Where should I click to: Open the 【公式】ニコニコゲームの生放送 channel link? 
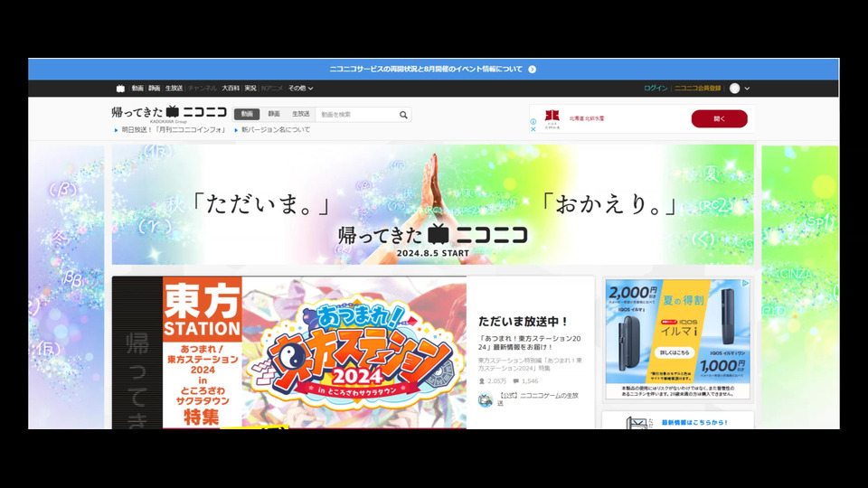pos(537,399)
